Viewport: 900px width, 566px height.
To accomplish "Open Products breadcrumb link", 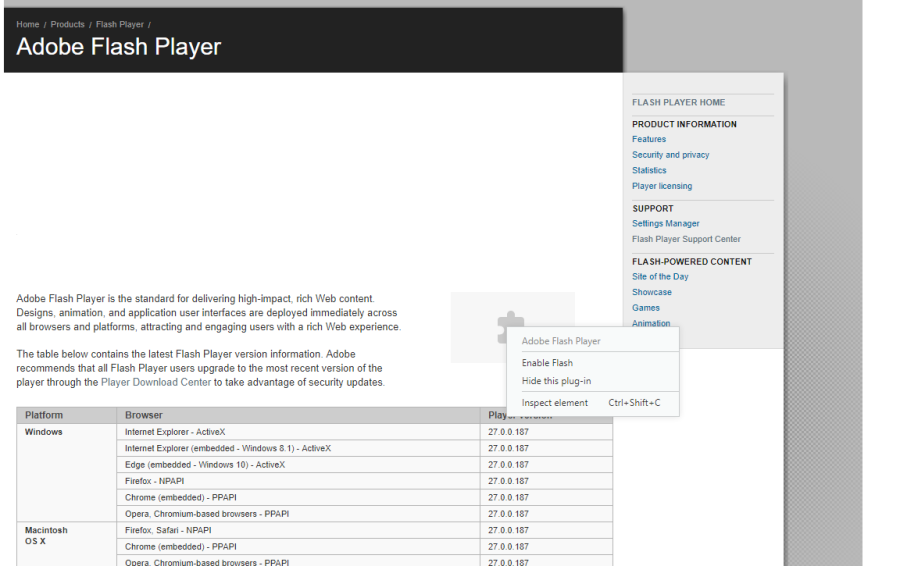I will [67, 24].
